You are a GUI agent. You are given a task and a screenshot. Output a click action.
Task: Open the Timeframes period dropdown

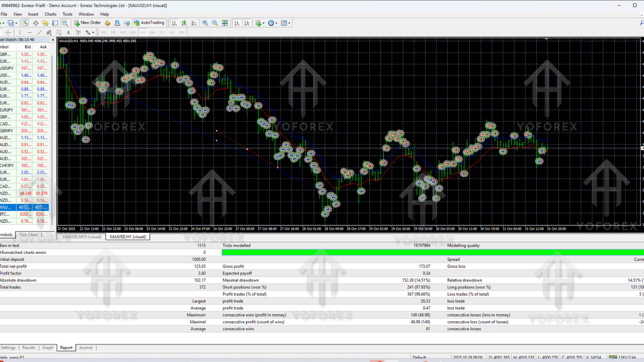click(272, 23)
